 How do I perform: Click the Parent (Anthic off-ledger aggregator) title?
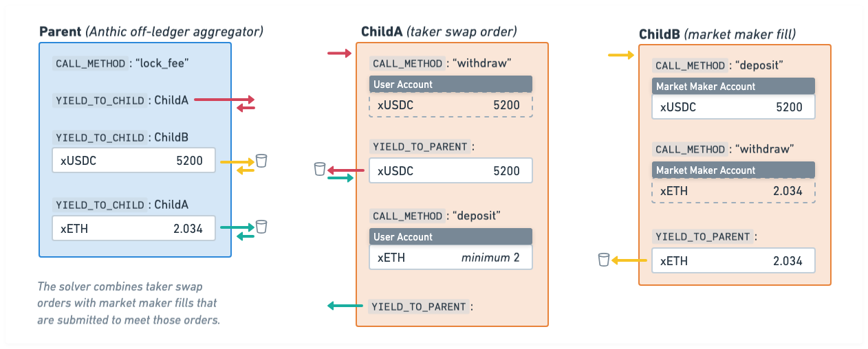pyautogui.click(x=151, y=32)
